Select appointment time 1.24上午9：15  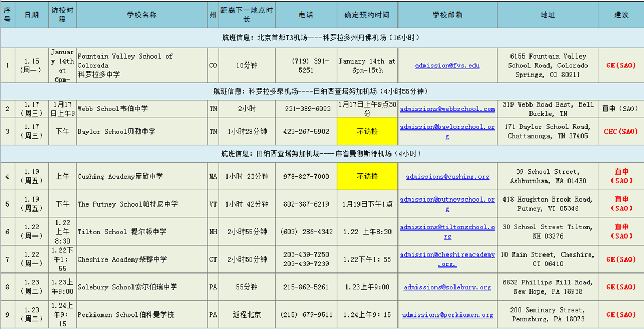(367, 315)
